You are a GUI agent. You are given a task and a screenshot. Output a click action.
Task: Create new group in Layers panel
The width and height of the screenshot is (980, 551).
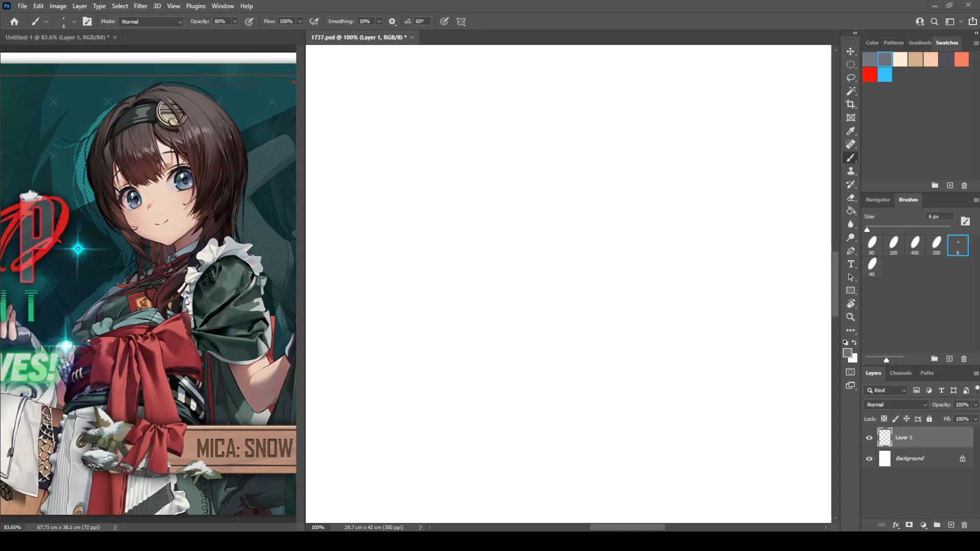coord(937,525)
